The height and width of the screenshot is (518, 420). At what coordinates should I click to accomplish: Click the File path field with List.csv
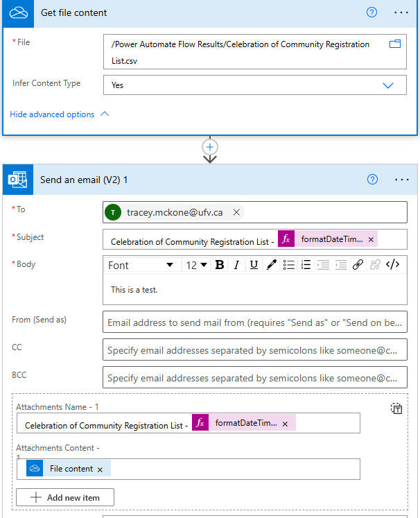click(x=255, y=52)
